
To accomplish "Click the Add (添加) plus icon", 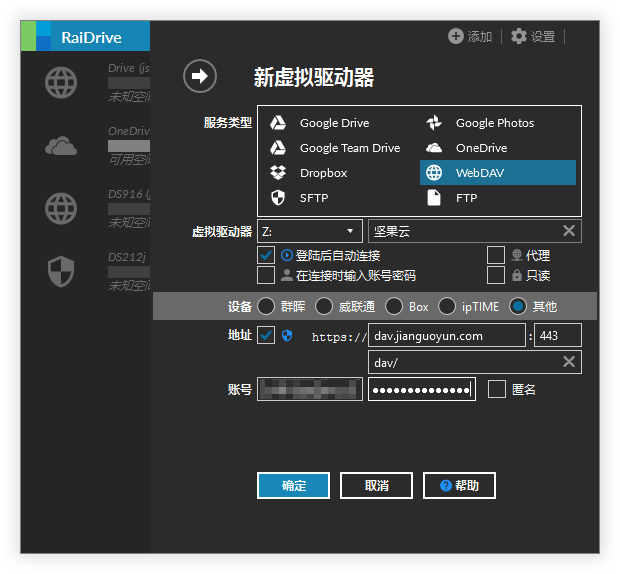I will coord(456,36).
